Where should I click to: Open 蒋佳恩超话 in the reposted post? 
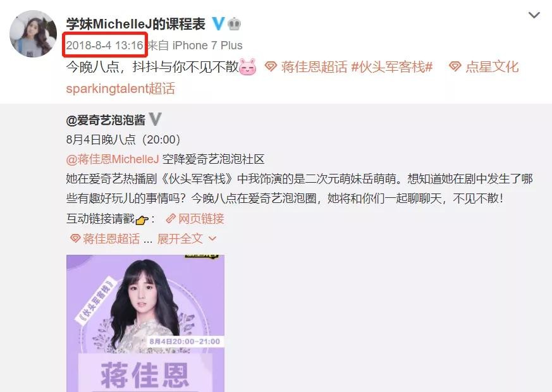[111, 238]
